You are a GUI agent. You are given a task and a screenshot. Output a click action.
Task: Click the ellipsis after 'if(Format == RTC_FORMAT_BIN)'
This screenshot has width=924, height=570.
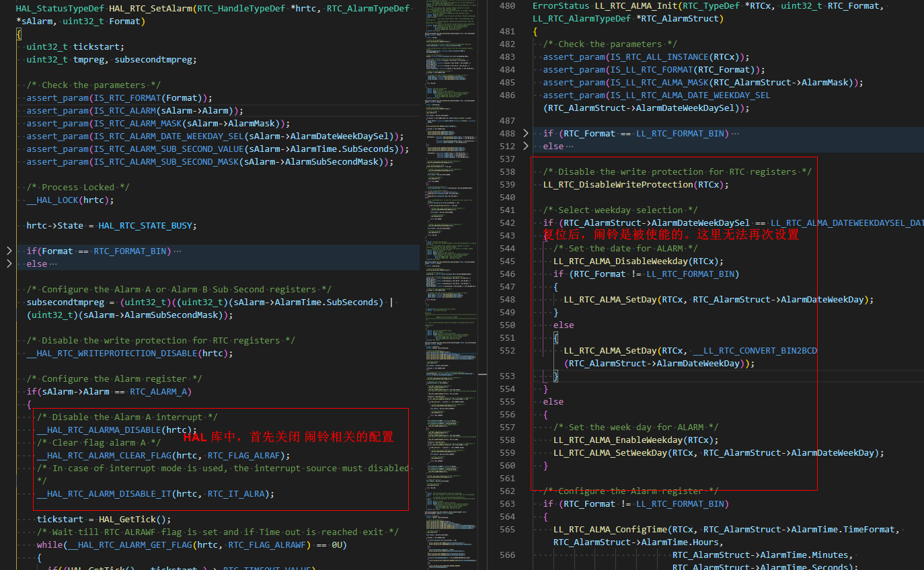[177, 251]
